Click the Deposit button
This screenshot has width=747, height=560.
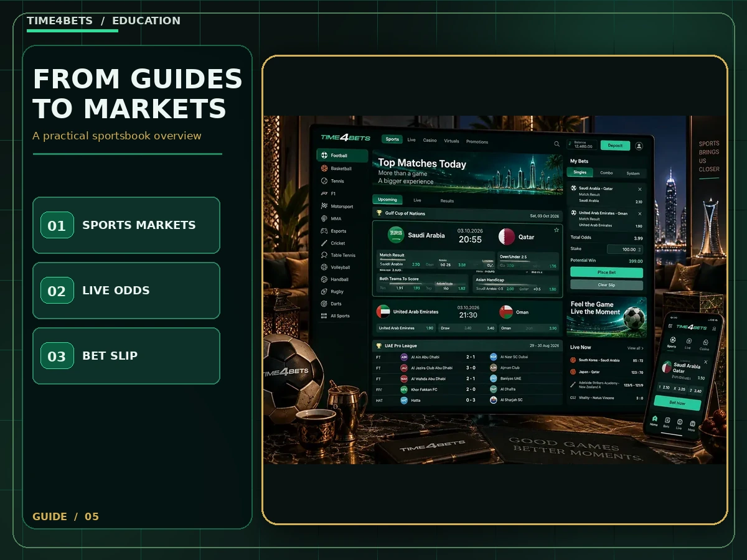pos(615,146)
